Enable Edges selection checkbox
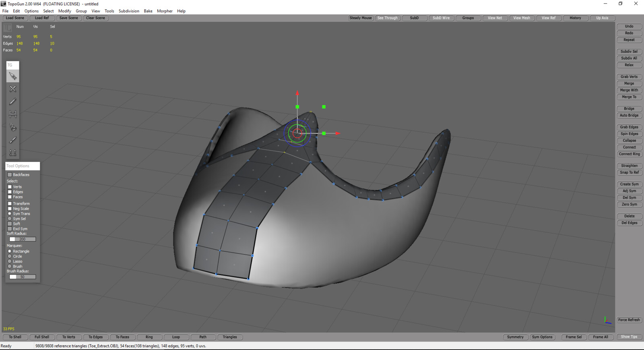 click(10, 192)
